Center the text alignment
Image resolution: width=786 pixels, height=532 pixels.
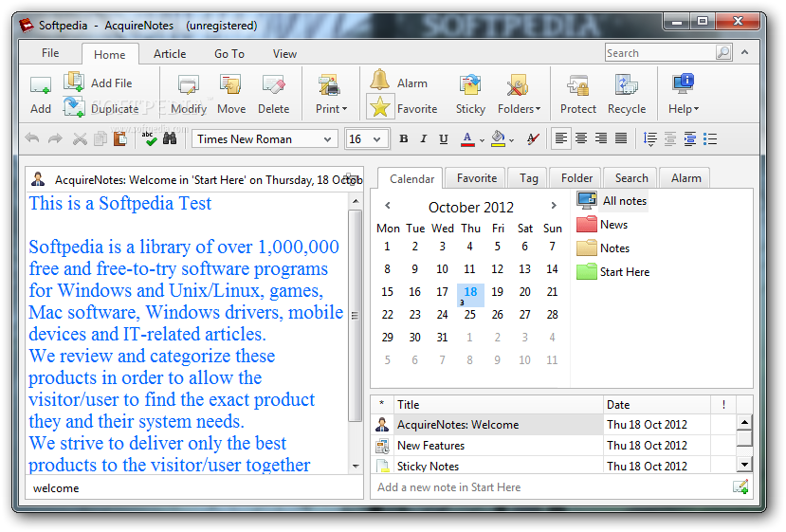point(581,138)
